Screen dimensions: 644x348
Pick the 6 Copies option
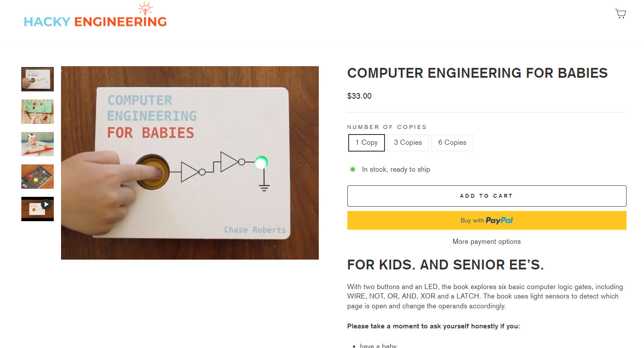[x=452, y=143]
